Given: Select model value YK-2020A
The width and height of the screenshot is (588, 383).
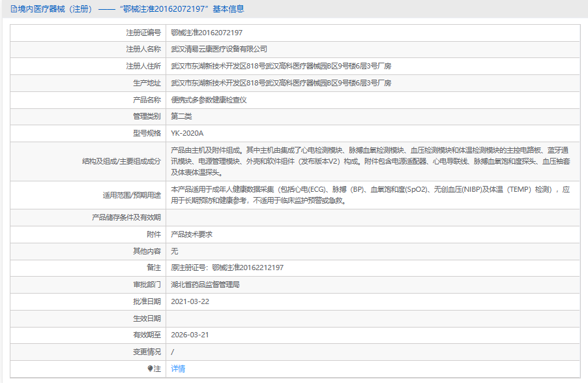Looking at the screenshot, I should point(187,133).
